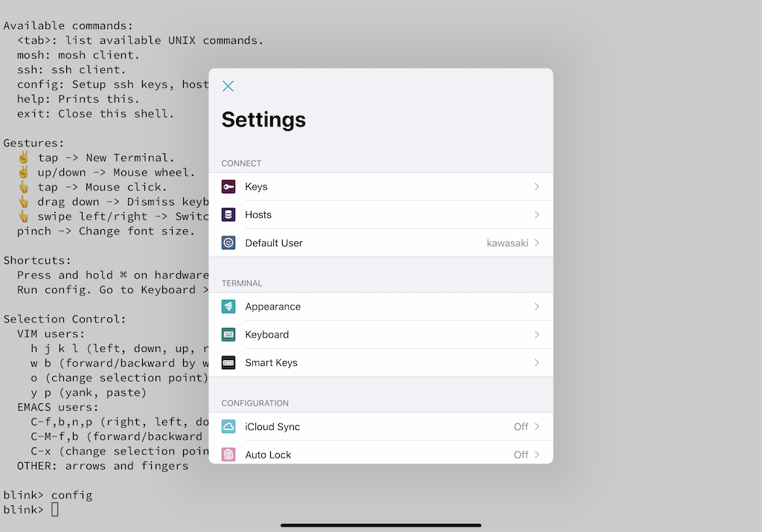The width and height of the screenshot is (762, 532).
Task: Click the 'help: Prints this.' line
Action: coord(78,99)
